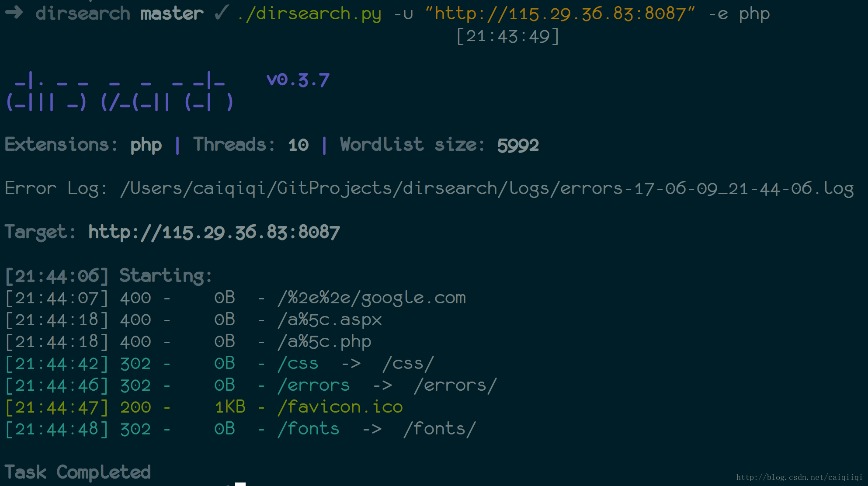Image resolution: width=868 pixels, height=486 pixels.
Task: Click the [21:43:49] timestamp in the prompt
Action: click(508, 36)
